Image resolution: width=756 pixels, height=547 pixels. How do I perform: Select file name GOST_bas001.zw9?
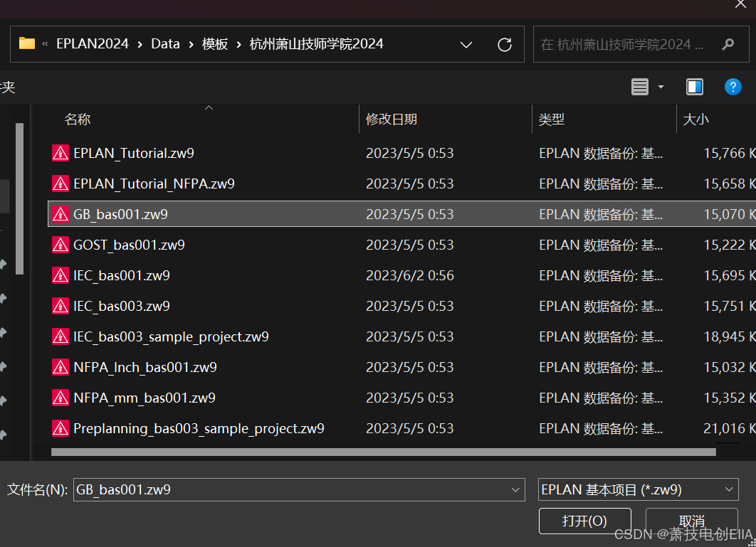(129, 245)
